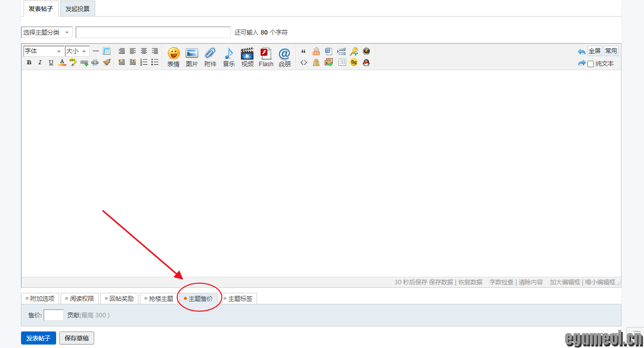Click the 售价 price input field
Image resolution: width=644 pixels, height=348 pixels.
pyautogui.click(x=54, y=315)
